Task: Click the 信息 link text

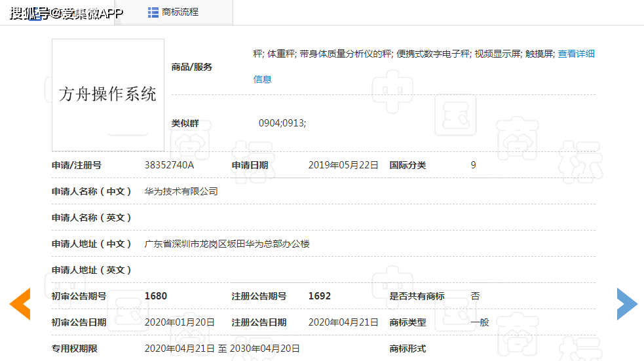Action: (262, 79)
